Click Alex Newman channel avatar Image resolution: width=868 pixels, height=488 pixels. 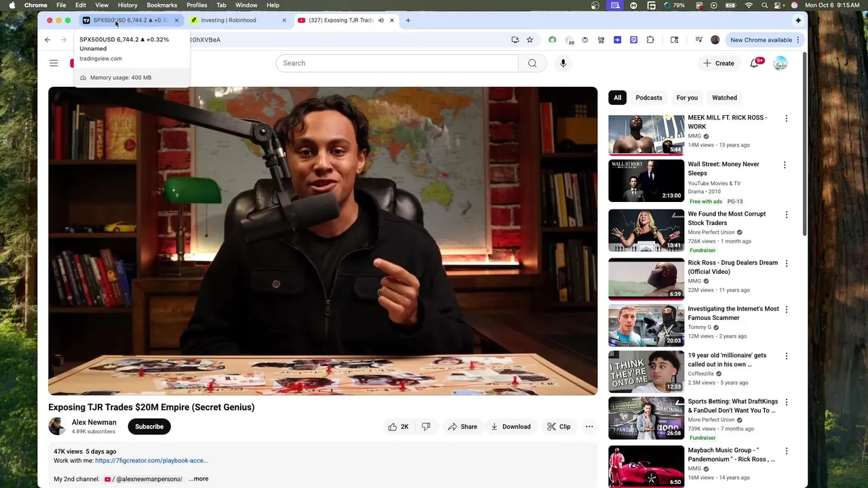click(57, 426)
